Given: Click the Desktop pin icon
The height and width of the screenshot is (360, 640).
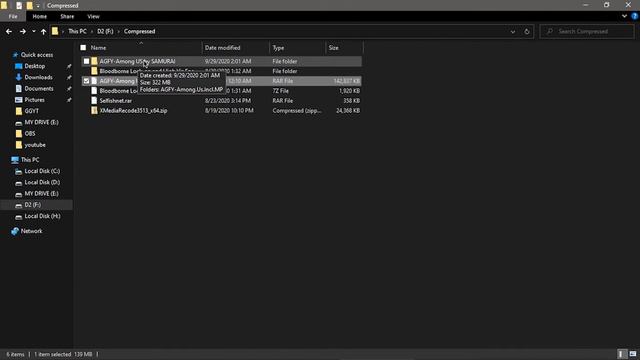Looking at the screenshot, I should point(69,66).
